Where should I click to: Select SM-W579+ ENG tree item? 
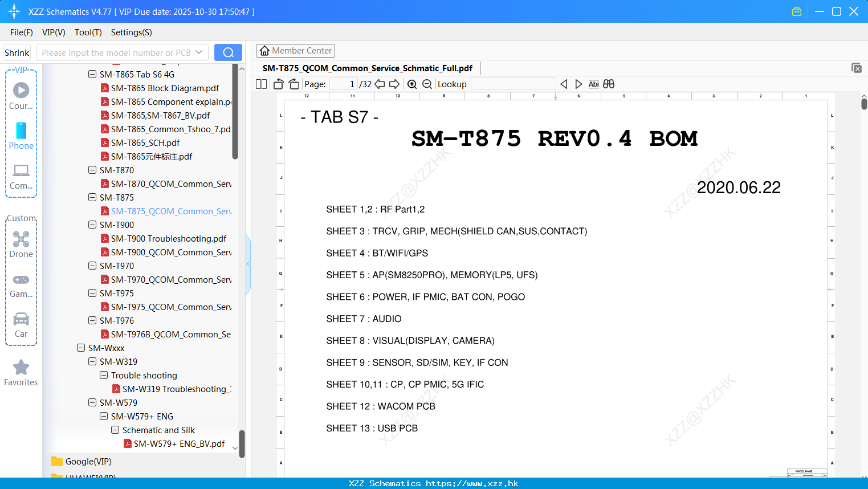click(x=142, y=416)
